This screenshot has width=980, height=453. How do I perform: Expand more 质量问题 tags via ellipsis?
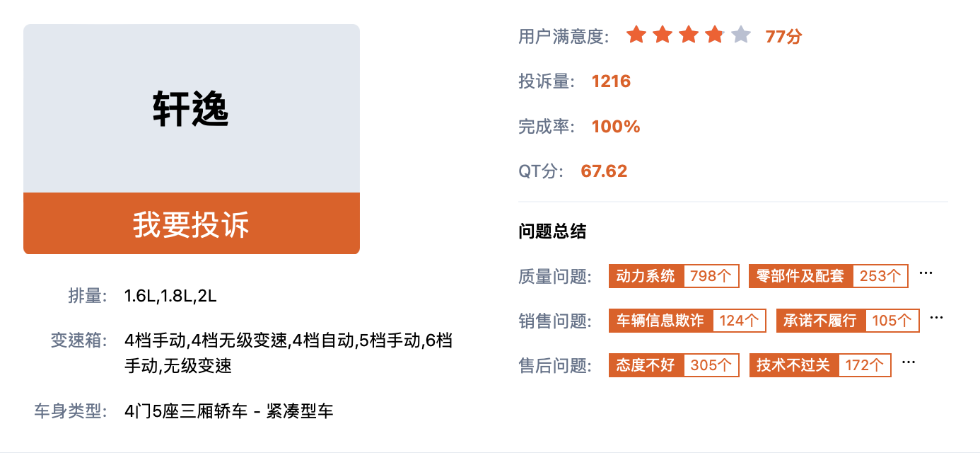(x=926, y=273)
